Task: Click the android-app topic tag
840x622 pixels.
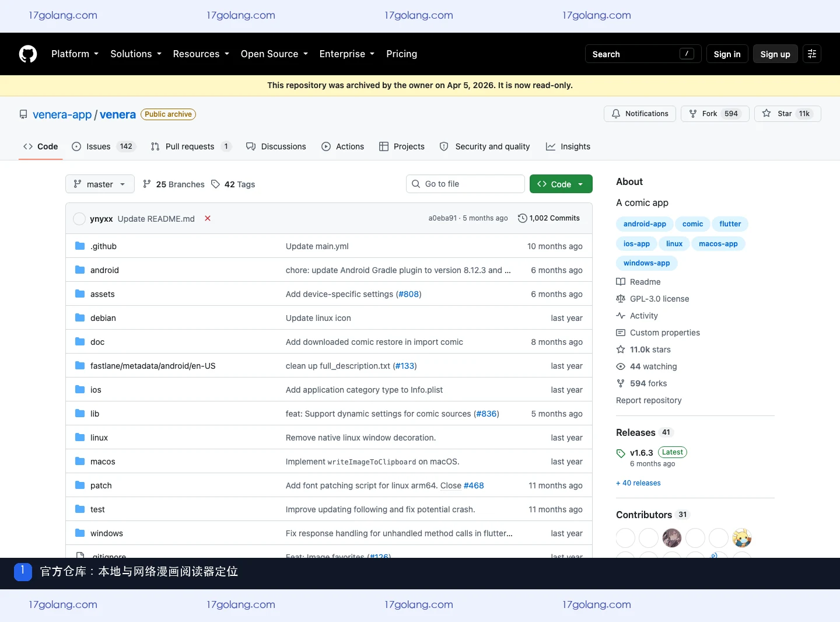Action: [645, 224]
